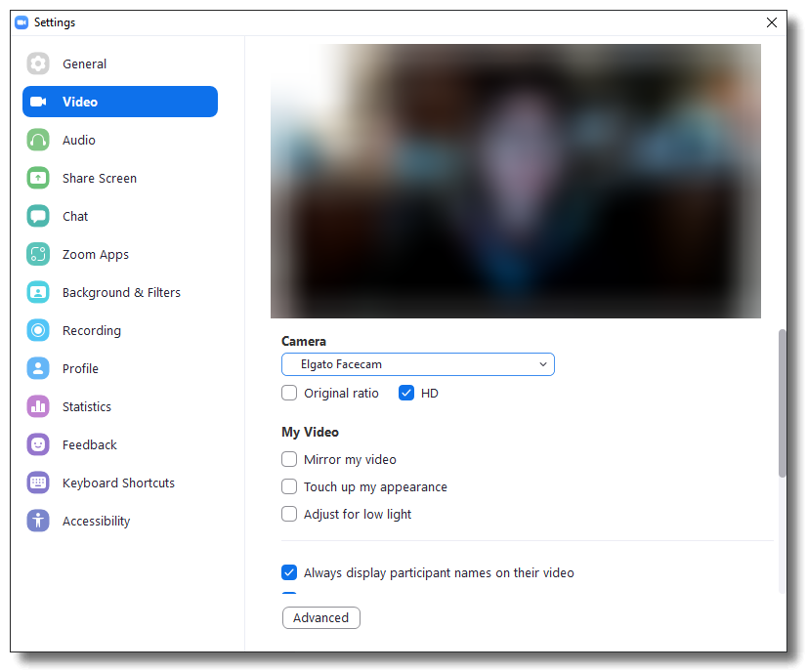Enable Touch up my appearance
The width and height of the screenshot is (807, 672).
[x=289, y=486]
